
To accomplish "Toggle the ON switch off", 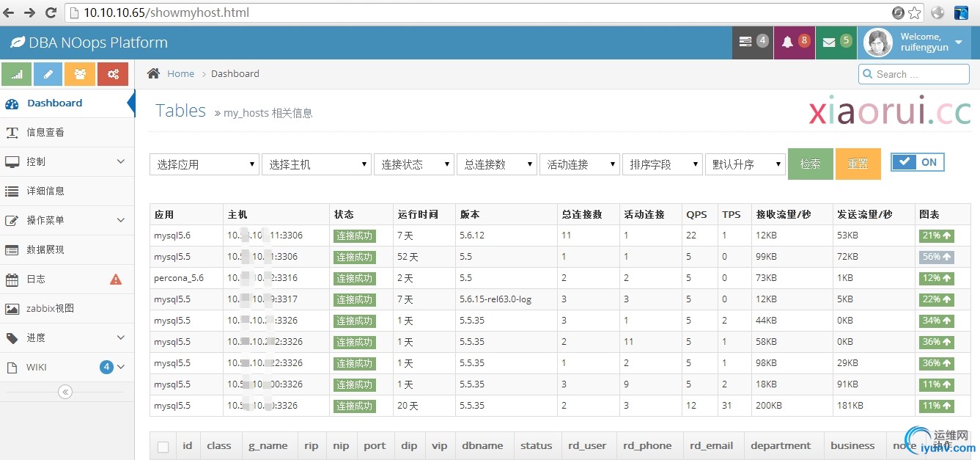I will (918, 162).
